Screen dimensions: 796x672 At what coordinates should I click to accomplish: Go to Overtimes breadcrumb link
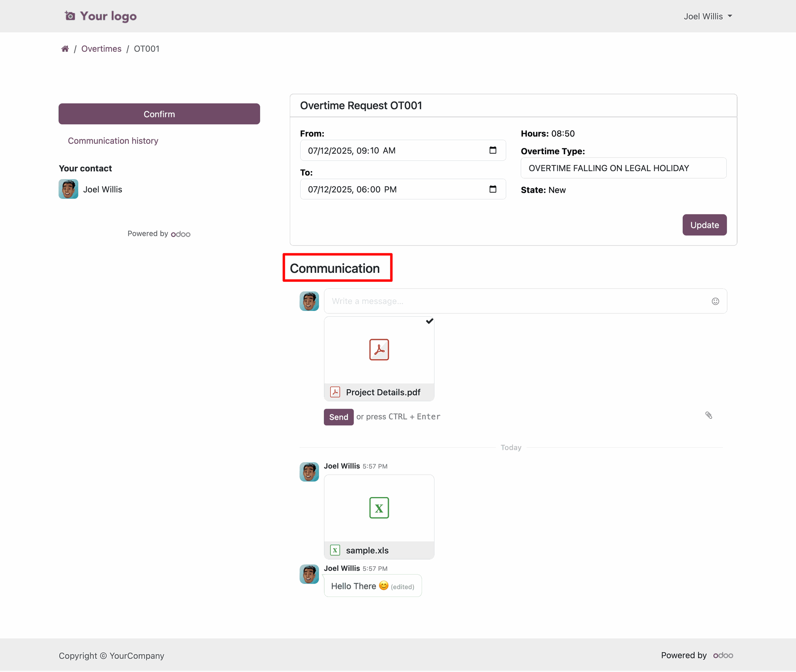(x=101, y=49)
